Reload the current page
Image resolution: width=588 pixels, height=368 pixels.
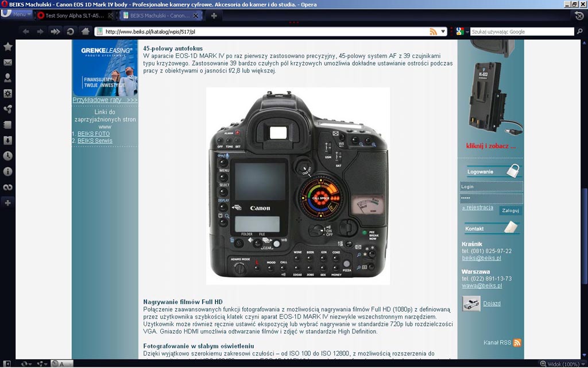pos(70,32)
